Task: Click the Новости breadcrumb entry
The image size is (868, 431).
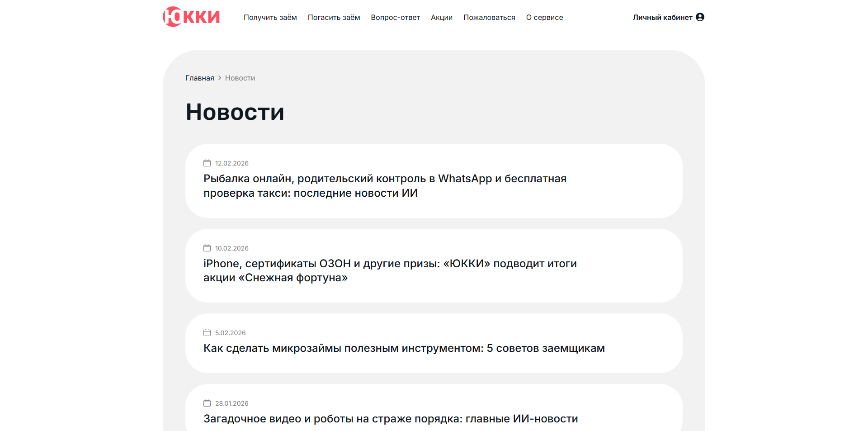Action: click(240, 78)
